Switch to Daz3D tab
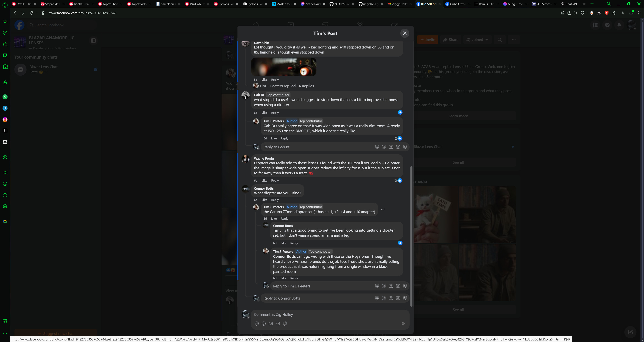The image size is (644, 342). click(24, 4)
